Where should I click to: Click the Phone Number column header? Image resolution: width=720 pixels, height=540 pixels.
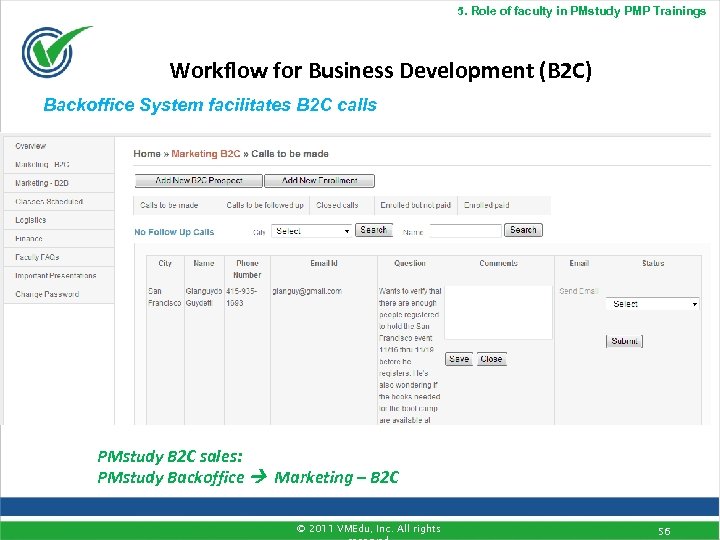pyautogui.click(x=247, y=269)
